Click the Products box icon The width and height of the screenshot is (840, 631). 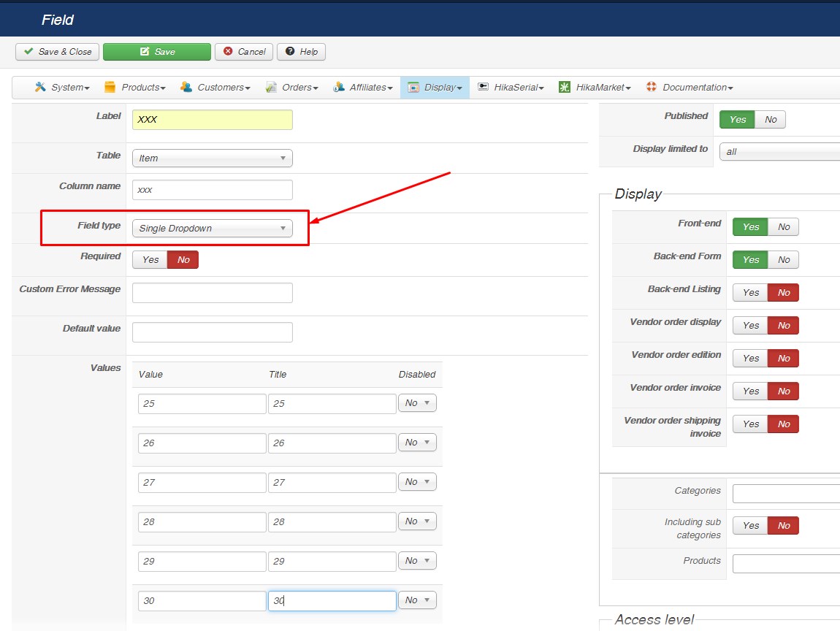coord(110,87)
